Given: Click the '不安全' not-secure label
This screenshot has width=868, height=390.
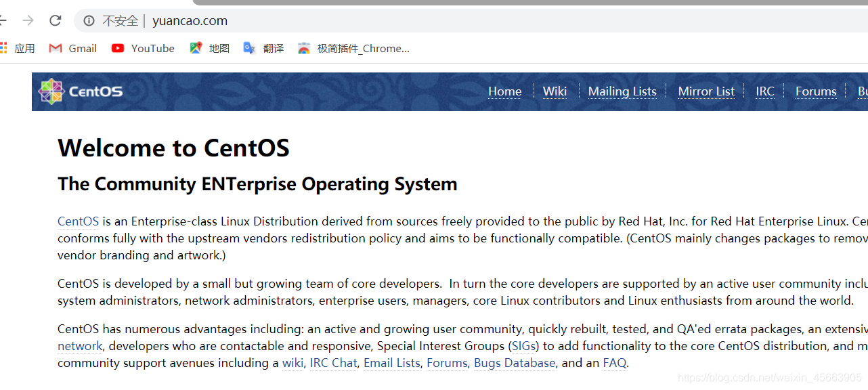Looking at the screenshot, I should click(120, 21).
